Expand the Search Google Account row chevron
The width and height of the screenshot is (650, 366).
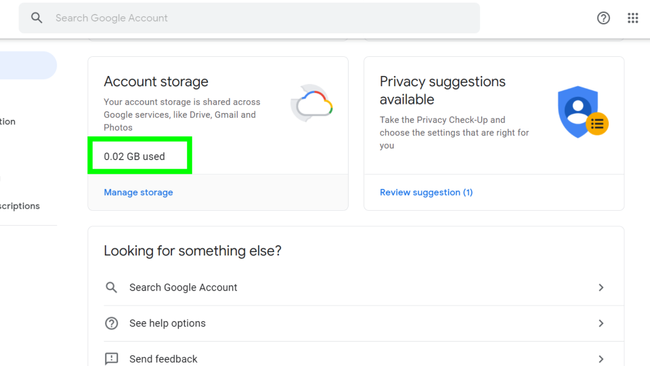pyautogui.click(x=601, y=287)
